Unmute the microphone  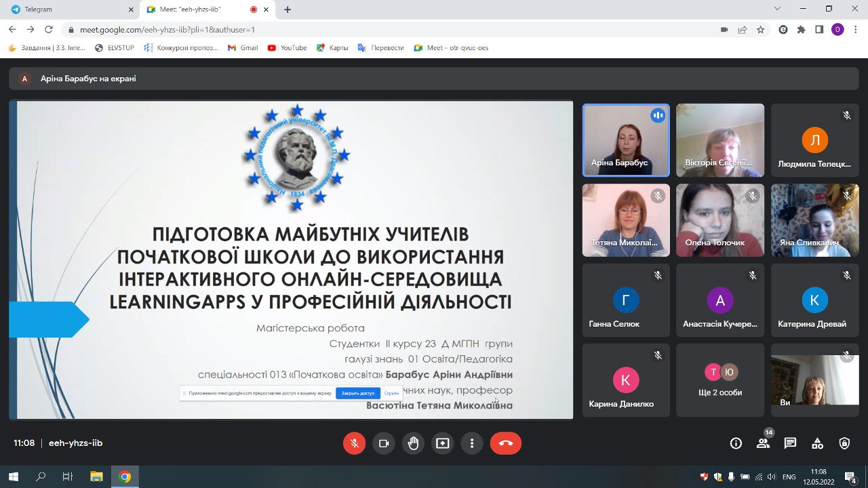[354, 443]
